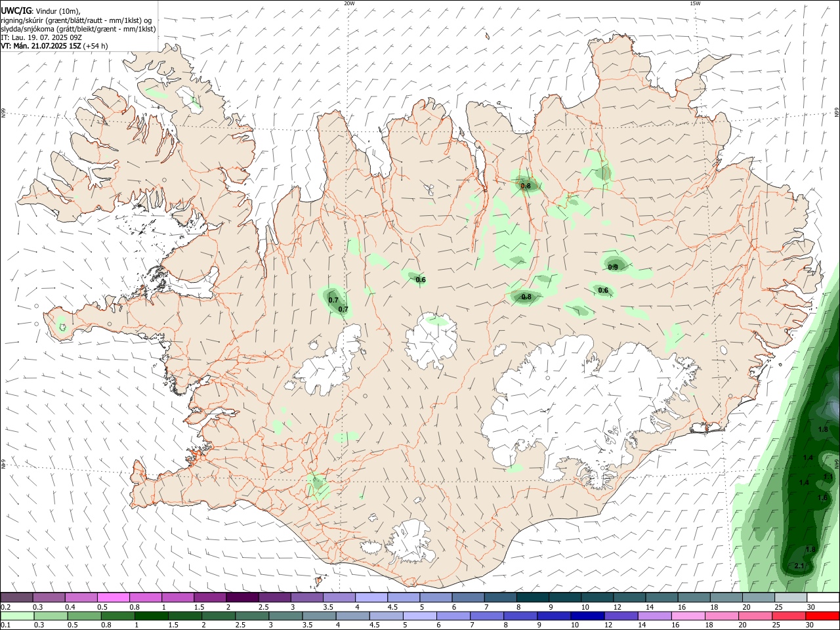Select the navy blue lower swatch labeled 10

(587, 616)
